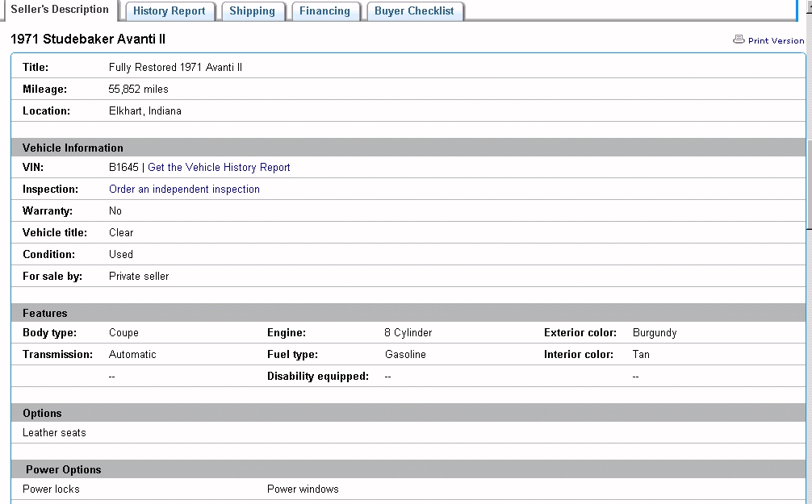Click the Burgundy exterior color value
Viewport: 812px width, 504px height.
655,333
